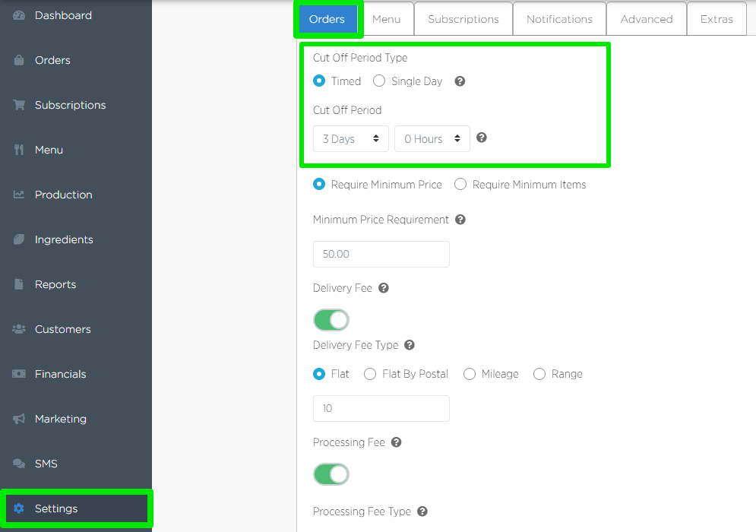Viewport: 756px width, 532px height.
Task: Click the Ingredients leaf icon
Action: click(x=19, y=239)
